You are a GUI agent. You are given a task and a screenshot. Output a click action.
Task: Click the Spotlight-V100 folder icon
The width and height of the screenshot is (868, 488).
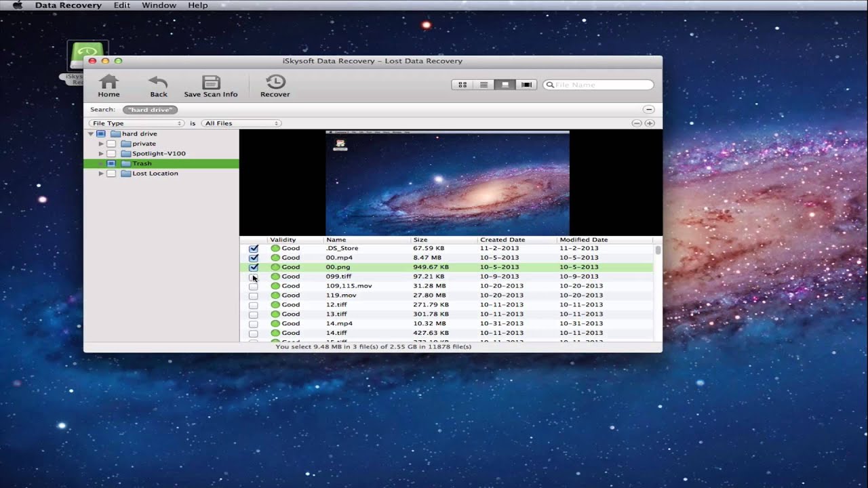[x=126, y=154]
